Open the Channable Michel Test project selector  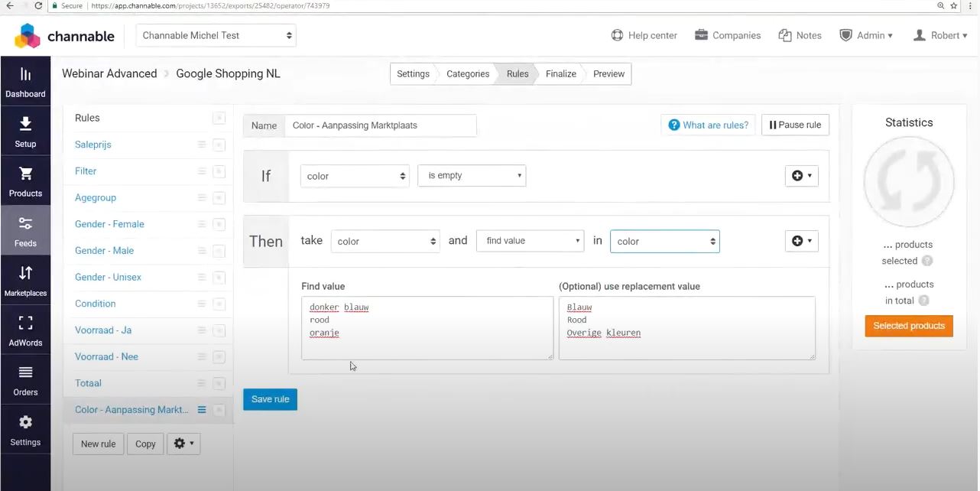click(216, 35)
